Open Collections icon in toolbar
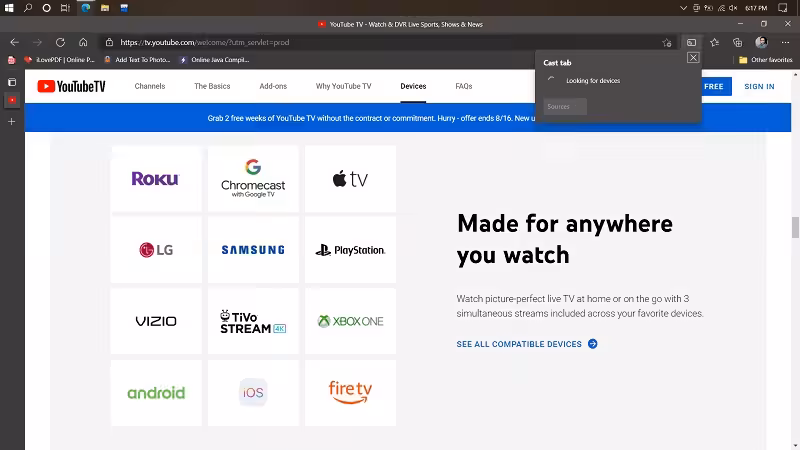 (737, 43)
